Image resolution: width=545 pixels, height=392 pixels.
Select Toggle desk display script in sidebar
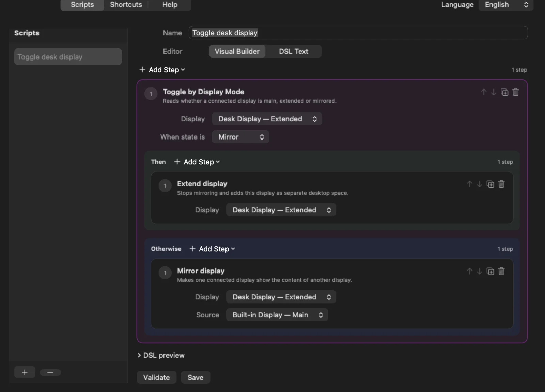[x=68, y=57]
